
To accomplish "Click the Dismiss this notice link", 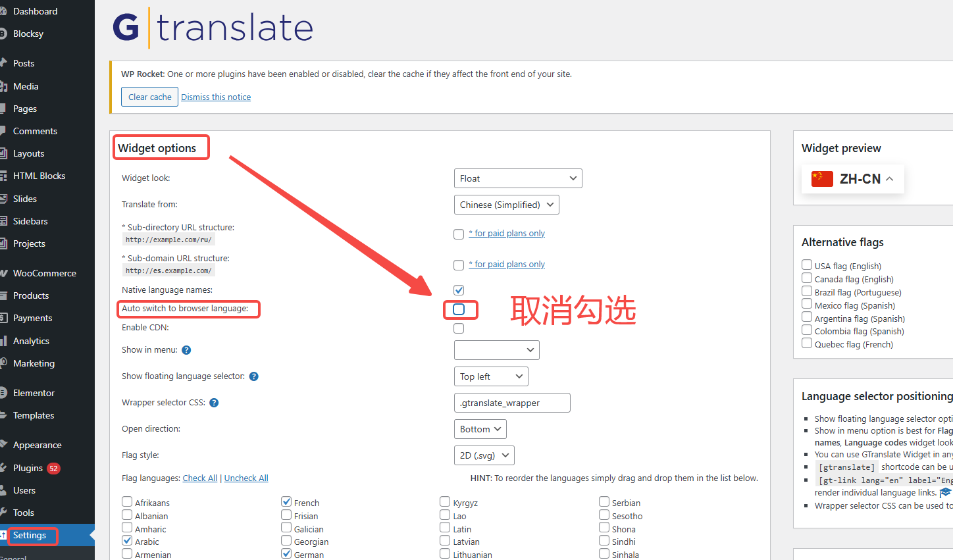I will 216,97.
